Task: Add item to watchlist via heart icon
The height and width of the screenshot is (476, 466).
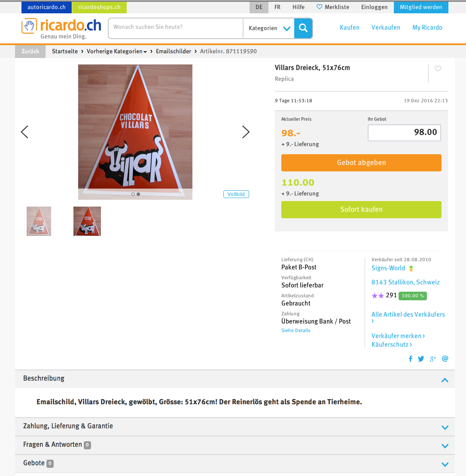Action: (x=438, y=69)
